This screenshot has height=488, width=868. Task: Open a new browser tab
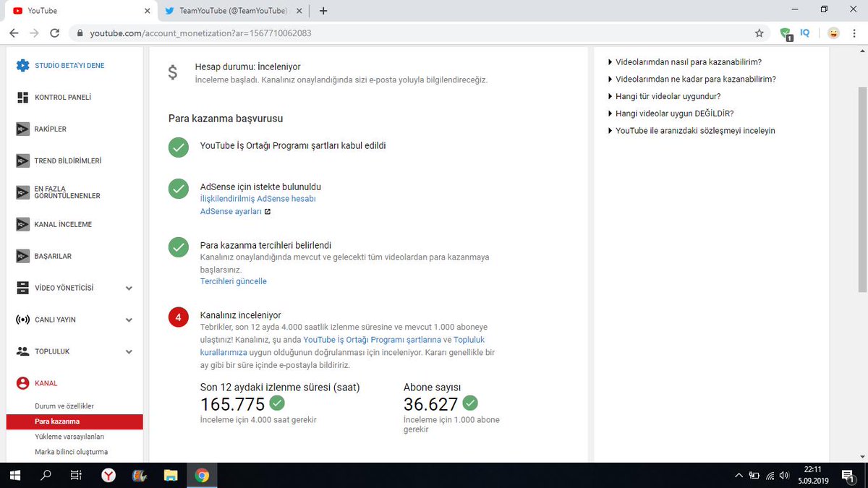click(323, 11)
